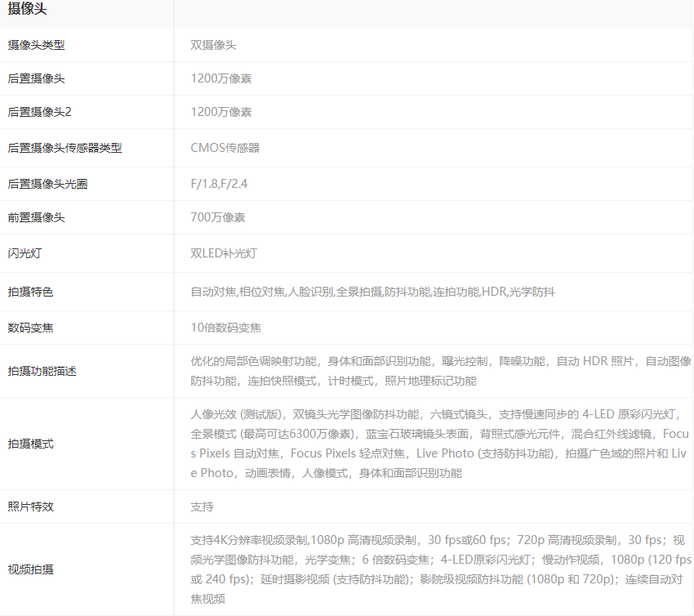Image resolution: width=694 pixels, height=616 pixels.
Task: Select the 700万像素 value
Action: coord(217,217)
